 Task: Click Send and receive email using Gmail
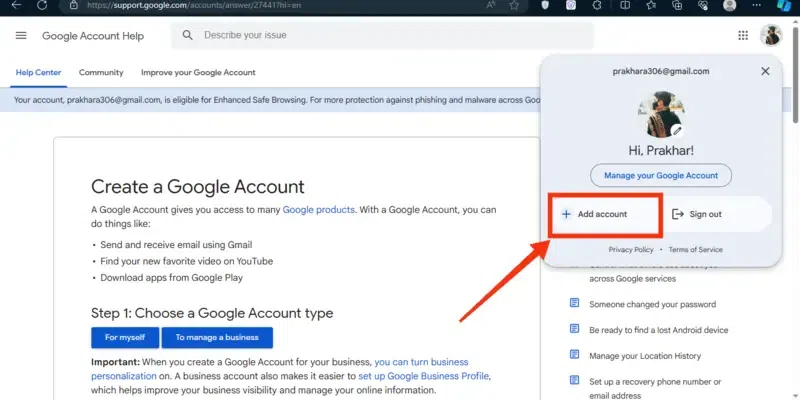click(176, 245)
